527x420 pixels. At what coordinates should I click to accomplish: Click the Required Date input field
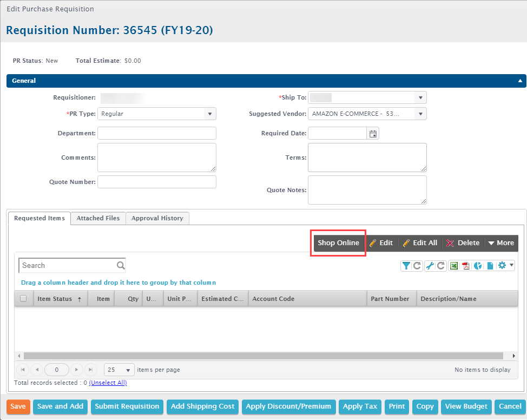[x=337, y=134]
